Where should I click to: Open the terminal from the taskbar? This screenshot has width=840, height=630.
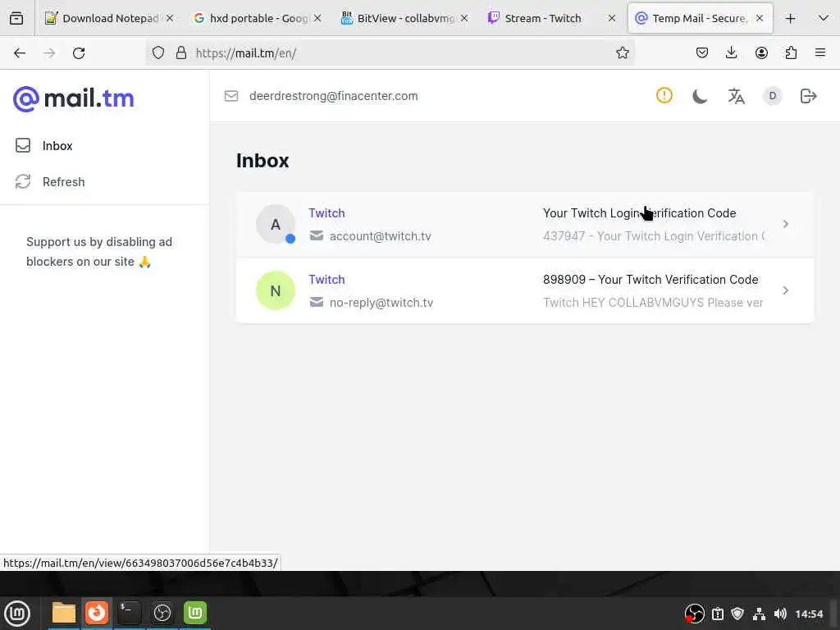click(x=129, y=613)
